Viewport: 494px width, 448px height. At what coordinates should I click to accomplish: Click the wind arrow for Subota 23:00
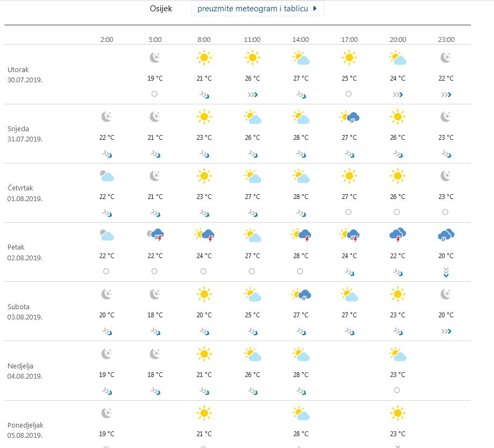click(446, 331)
